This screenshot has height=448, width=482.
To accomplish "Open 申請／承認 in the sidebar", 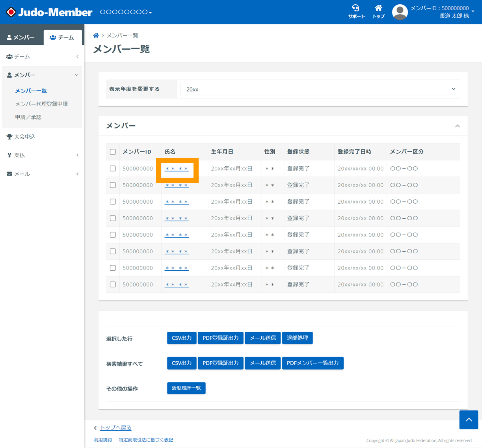I will (28, 117).
